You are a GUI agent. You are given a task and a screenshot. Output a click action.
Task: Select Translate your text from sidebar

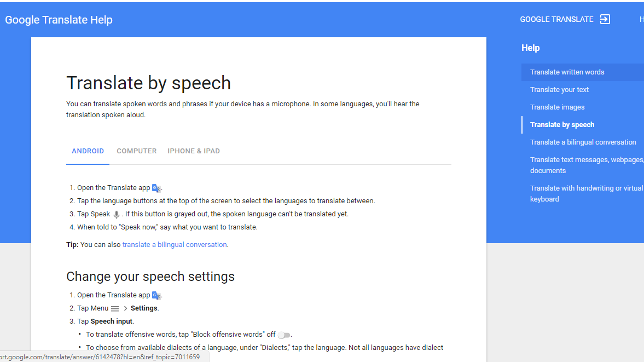559,89
